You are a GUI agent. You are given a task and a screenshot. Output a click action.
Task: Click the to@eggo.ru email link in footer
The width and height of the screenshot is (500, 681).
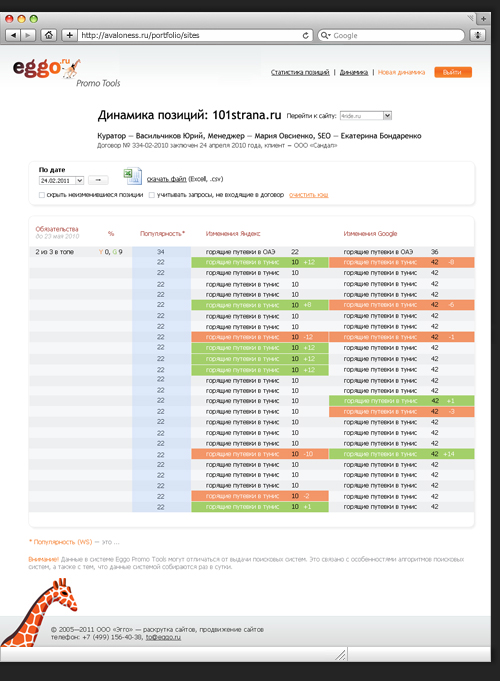point(163,637)
